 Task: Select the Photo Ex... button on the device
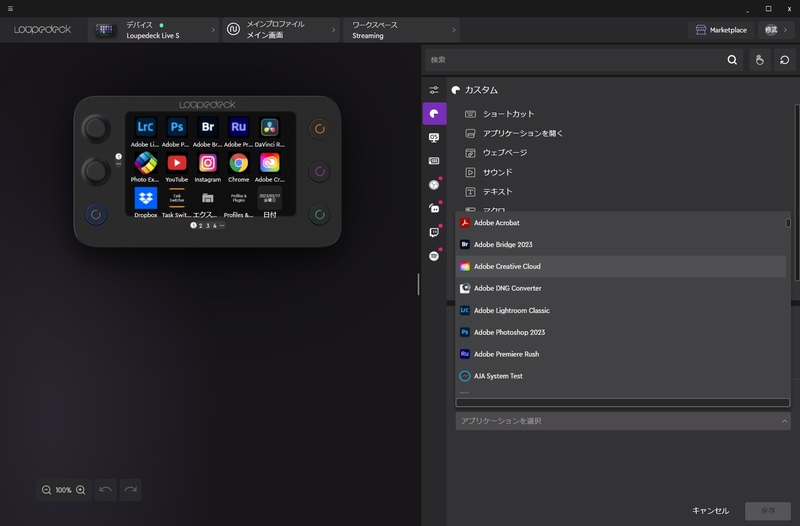(x=145, y=163)
